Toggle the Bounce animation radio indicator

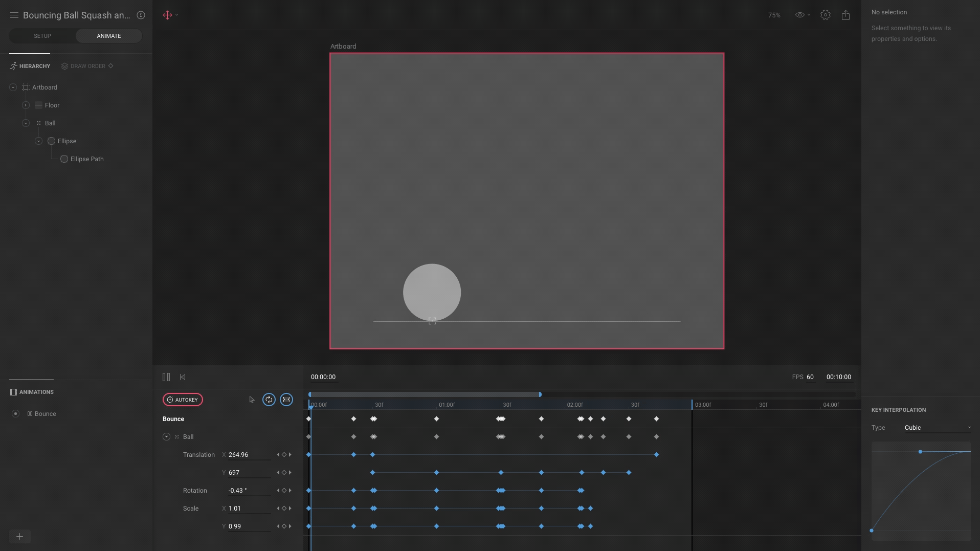click(15, 413)
